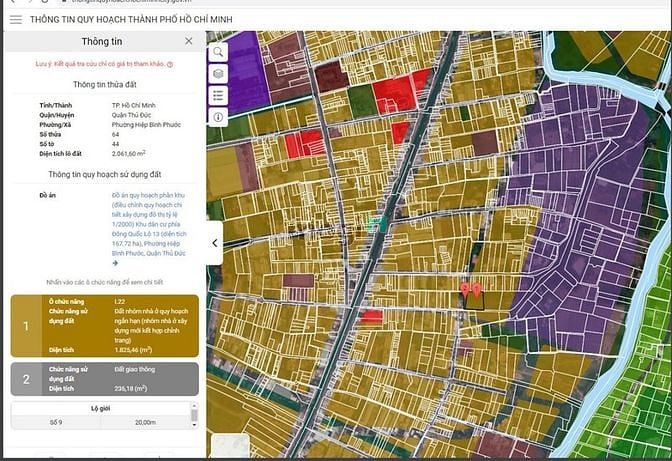Click the red warning notice text

click(100, 64)
